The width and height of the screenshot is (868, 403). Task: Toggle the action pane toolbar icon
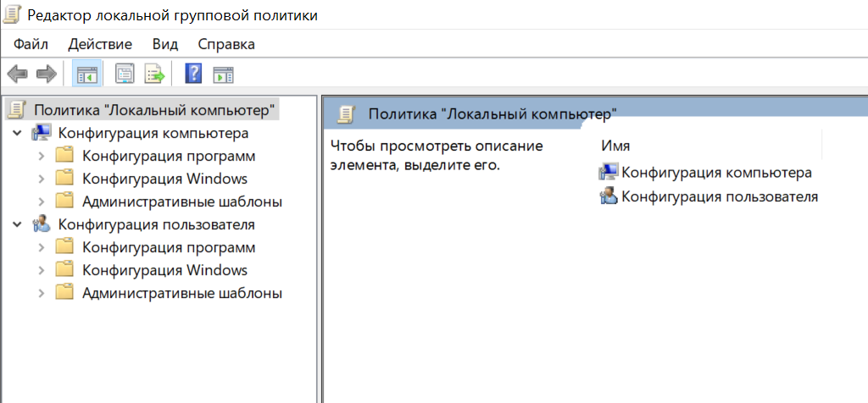pyautogui.click(x=223, y=75)
